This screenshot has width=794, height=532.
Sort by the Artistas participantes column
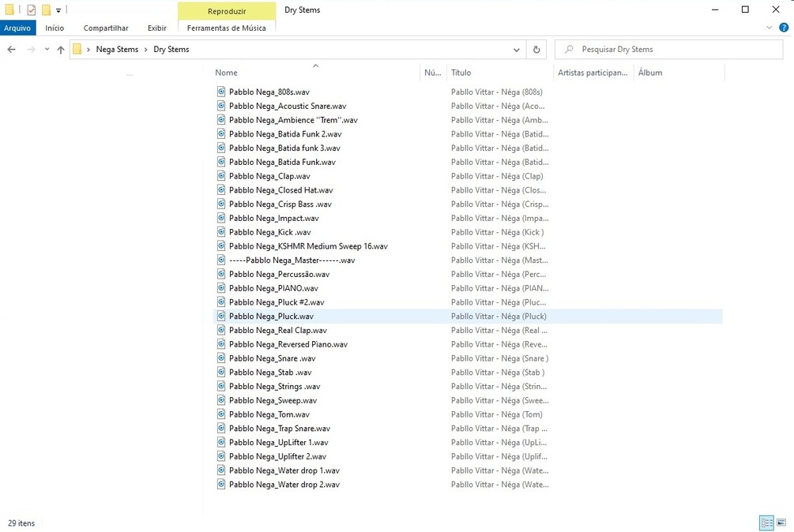[593, 73]
